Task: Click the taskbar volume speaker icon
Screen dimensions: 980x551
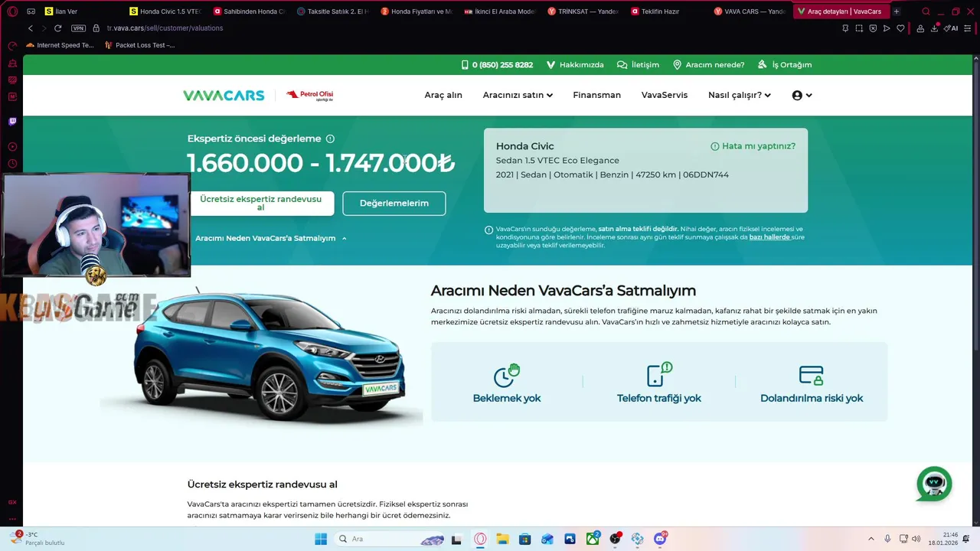Action: point(916,539)
